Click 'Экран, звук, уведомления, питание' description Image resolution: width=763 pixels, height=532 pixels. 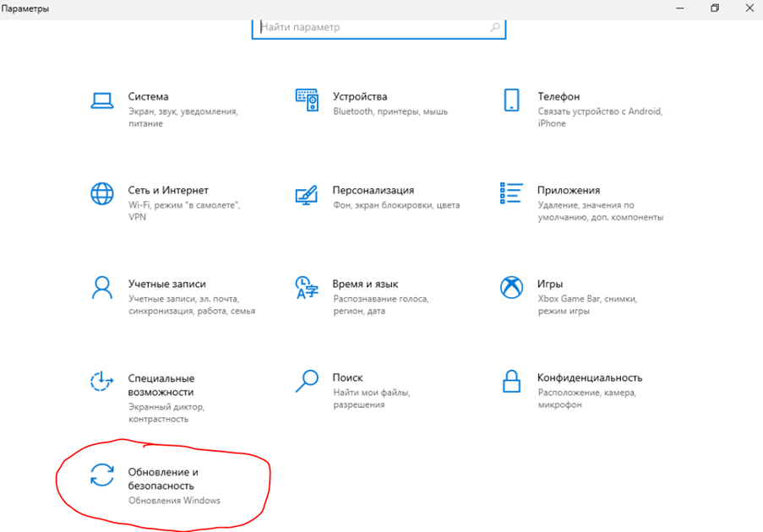point(183,117)
